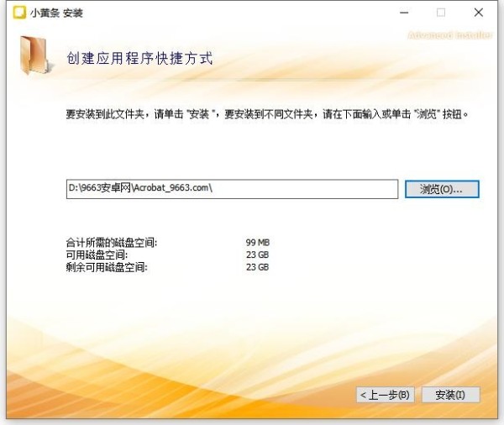This screenshot has width=504, height=425.
Task: Click the label 可用磁盘空间:
Action: (97, 254)
